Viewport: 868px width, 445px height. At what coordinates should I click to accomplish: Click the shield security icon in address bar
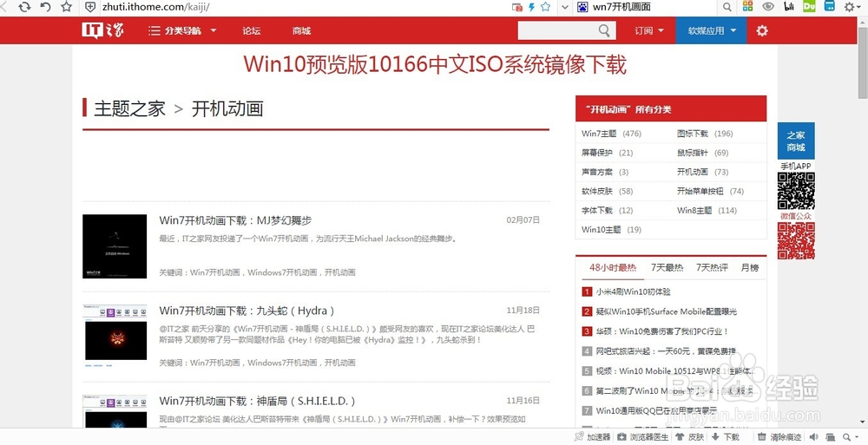coord(90,7)
